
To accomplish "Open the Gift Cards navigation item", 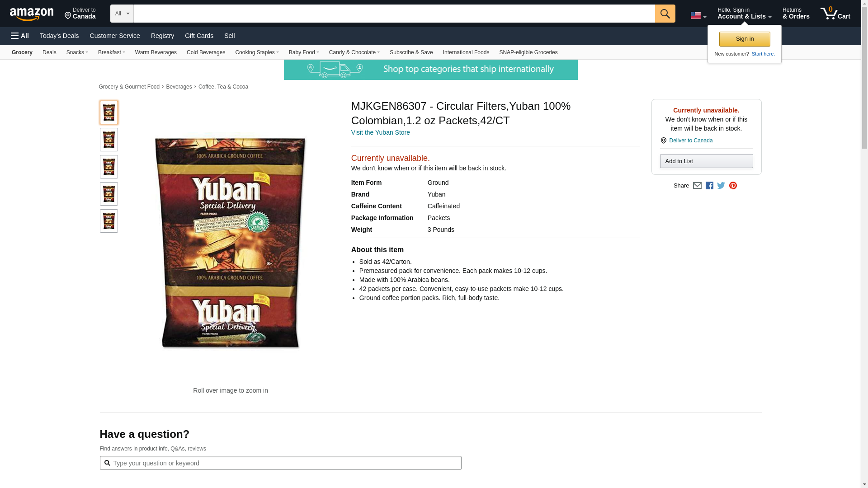I will point(199,36).
